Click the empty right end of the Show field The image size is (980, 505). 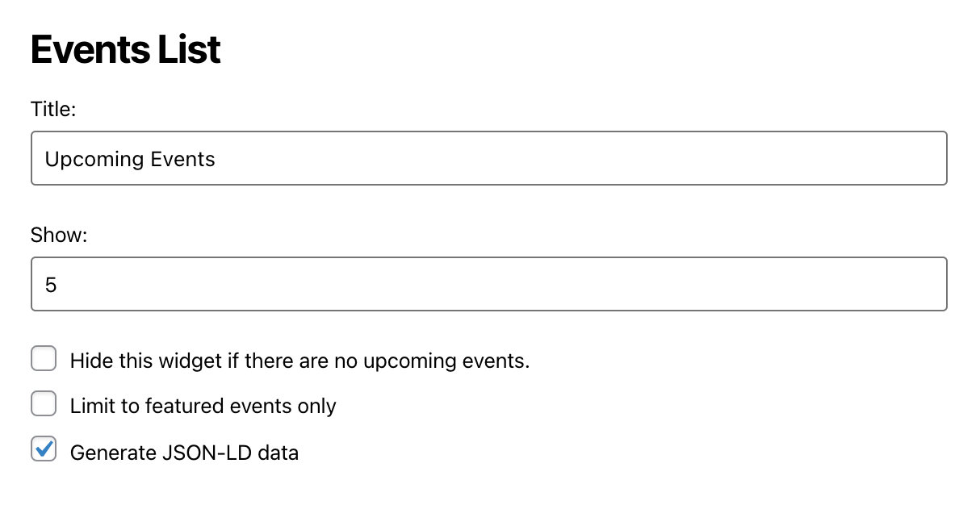pos(888,284)
